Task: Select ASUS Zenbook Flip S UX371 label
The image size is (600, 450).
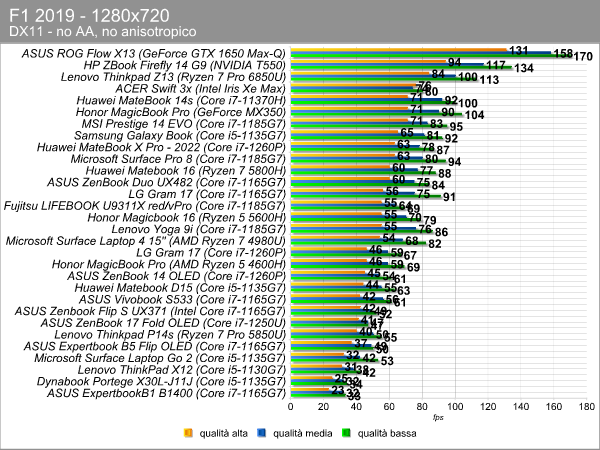Action: coord(150,311)
